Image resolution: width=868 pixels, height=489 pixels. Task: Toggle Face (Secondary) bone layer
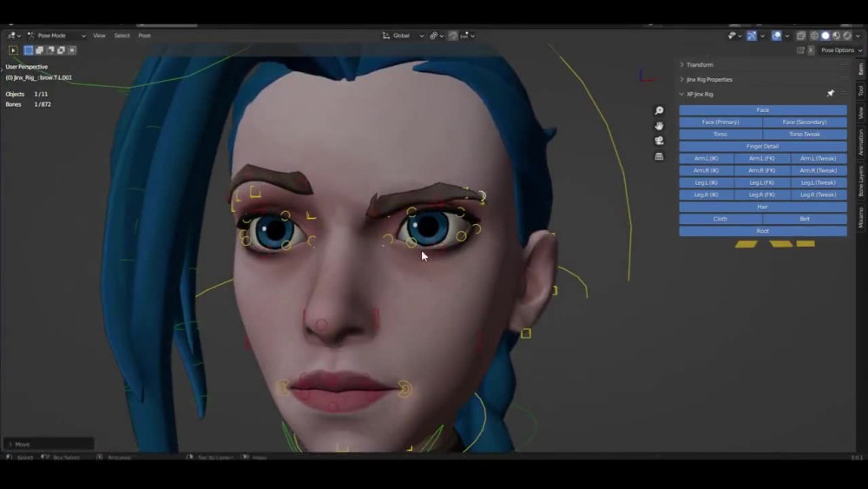[x=805, y=122]
